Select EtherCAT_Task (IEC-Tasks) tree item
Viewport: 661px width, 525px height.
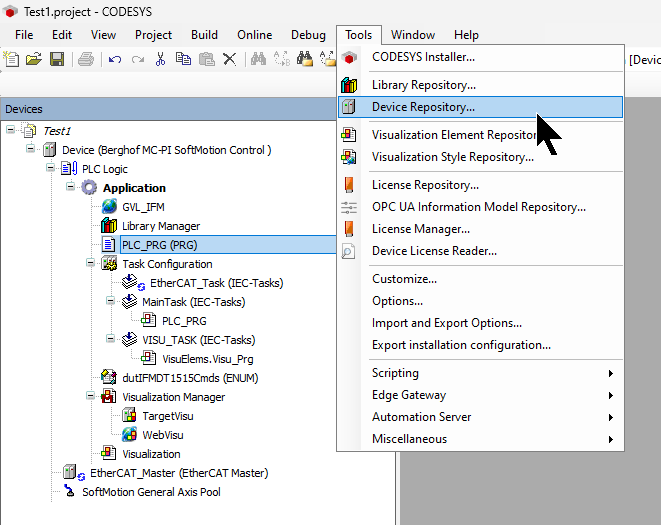click(217, 283)
